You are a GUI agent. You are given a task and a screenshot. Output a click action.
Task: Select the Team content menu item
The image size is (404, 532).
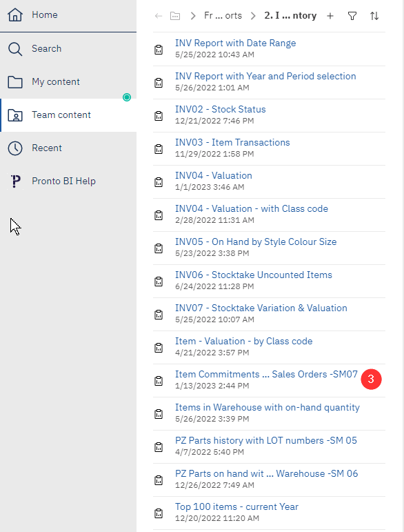coord(68,115)
